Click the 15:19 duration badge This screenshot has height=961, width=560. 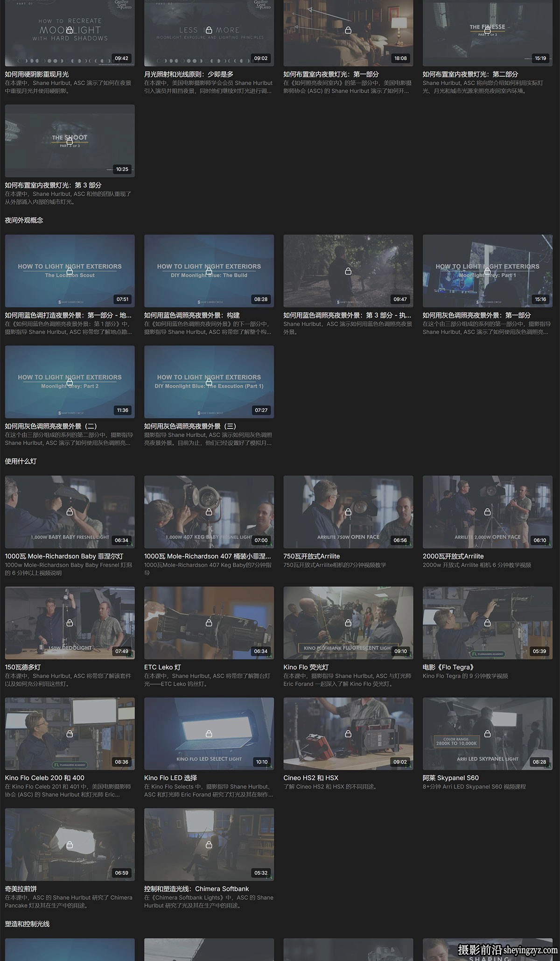coord(540,58)
